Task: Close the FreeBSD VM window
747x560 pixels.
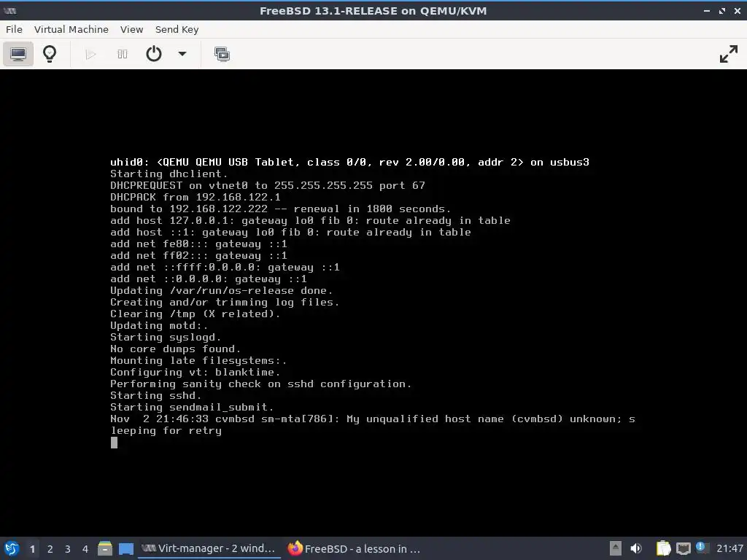Action: pyautogui.click(x=737, y=11)
